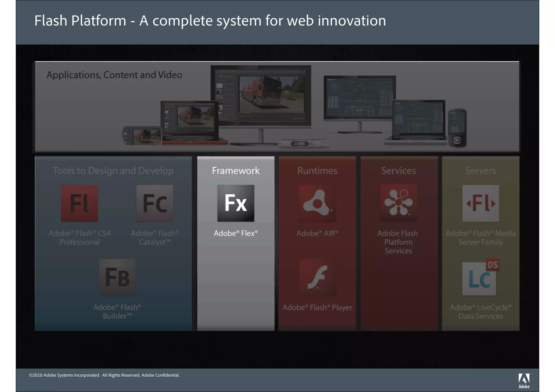
Task: Click the small handheld device with bus video
Action: pyautogui.click(x=142, y=135)
